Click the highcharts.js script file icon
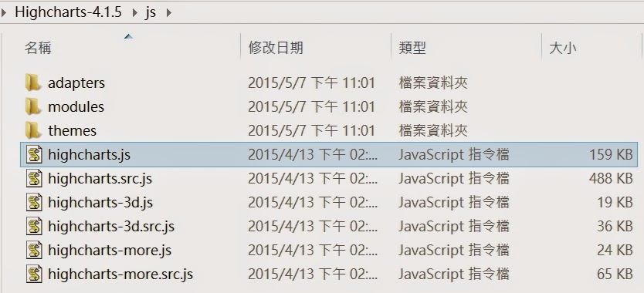 tap(34, 154)
